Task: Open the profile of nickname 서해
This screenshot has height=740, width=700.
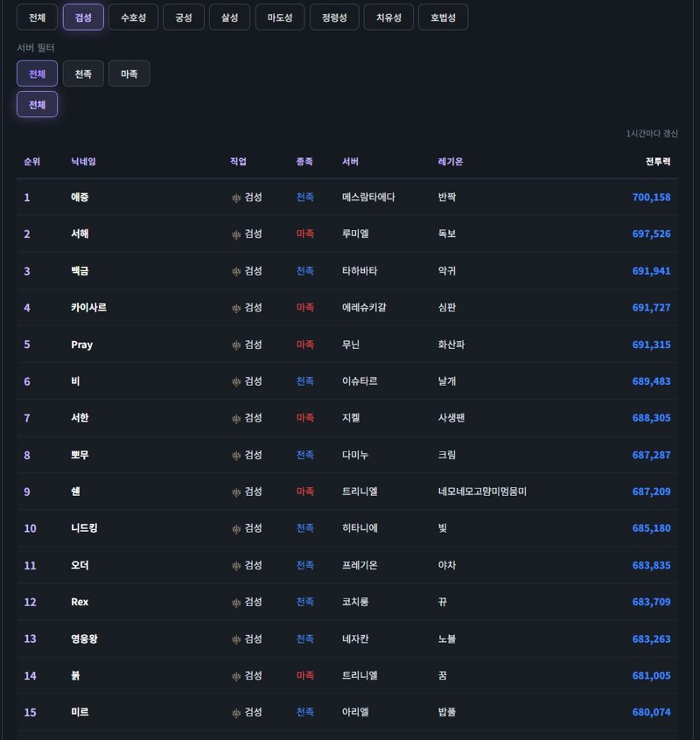Action: coord(80,234)
